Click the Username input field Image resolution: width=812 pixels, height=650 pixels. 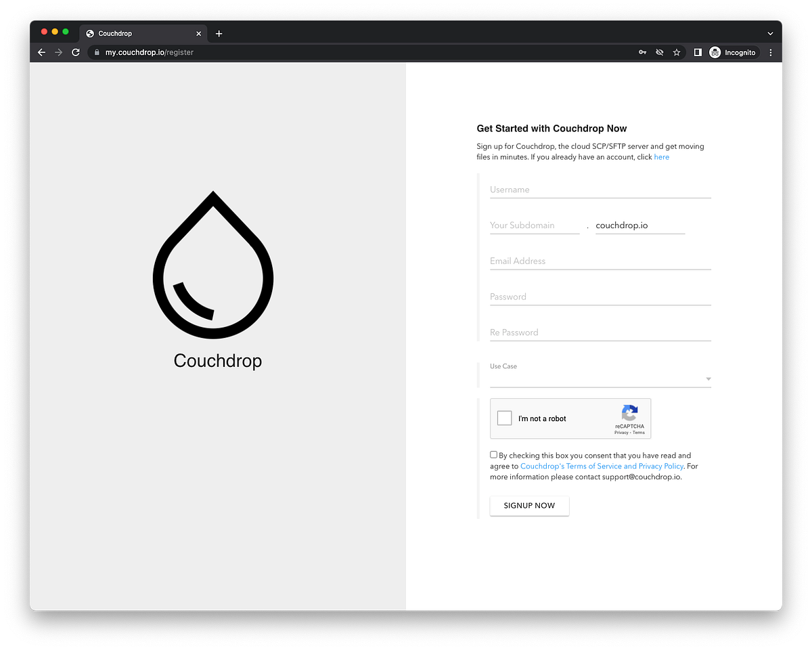click(x=600, y=190)
